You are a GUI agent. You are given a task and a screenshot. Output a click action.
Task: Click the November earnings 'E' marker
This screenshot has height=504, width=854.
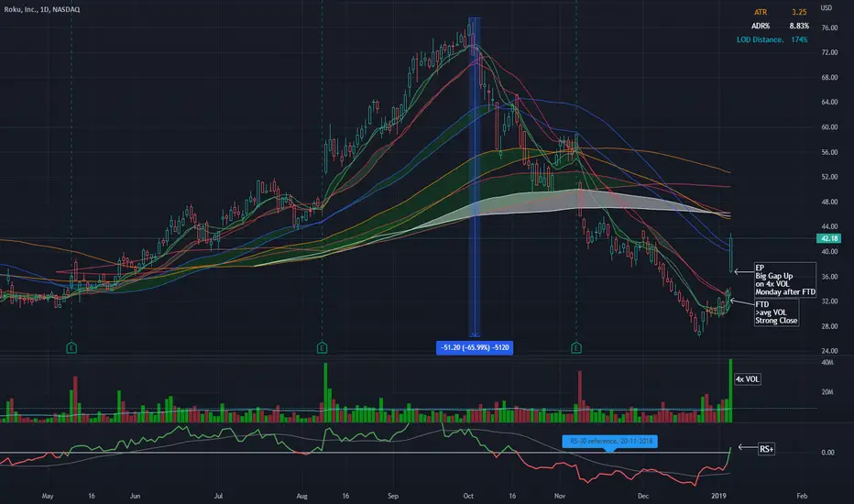(x=576, y=347)
